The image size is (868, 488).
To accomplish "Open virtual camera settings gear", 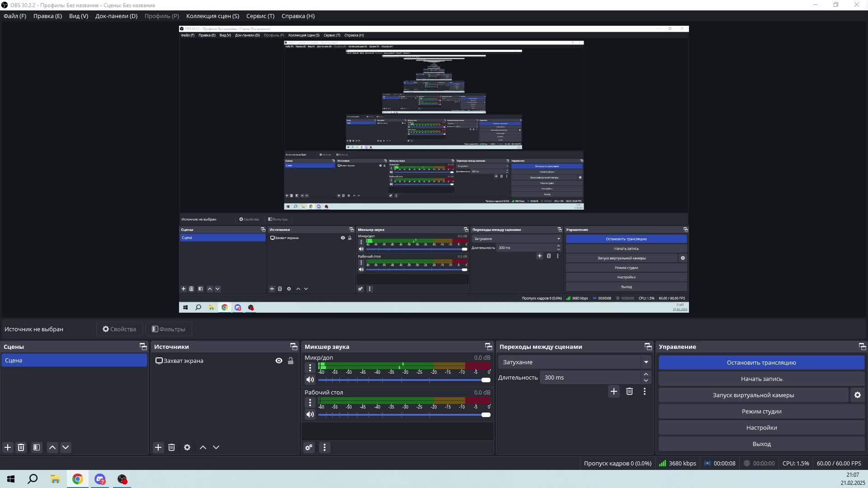I will (857, 395).
